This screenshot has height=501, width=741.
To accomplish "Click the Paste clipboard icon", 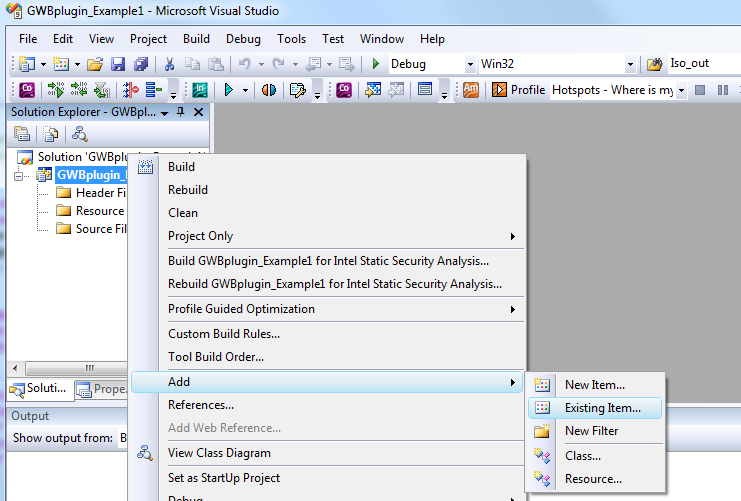I will [215, 64].
